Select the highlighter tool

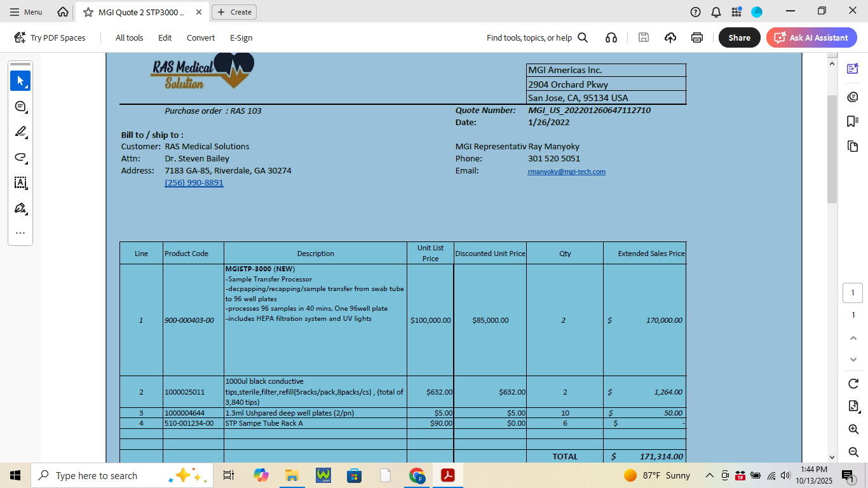(x=20, y=132)
